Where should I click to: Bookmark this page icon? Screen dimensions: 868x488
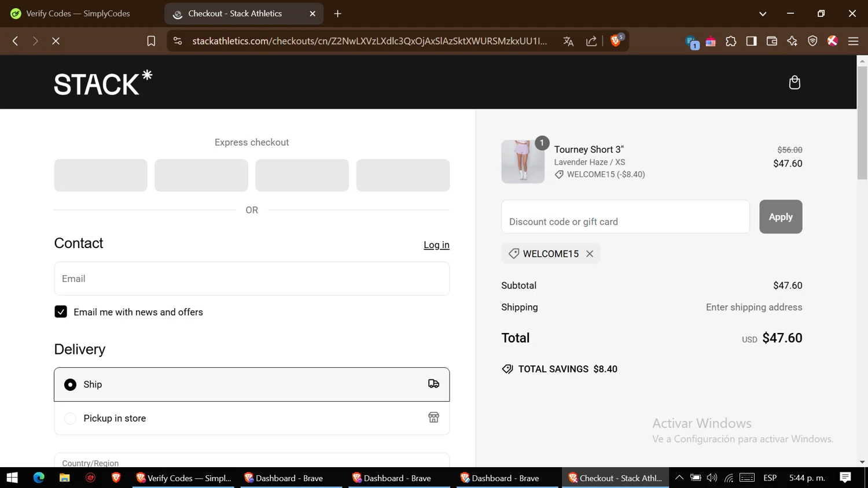pyautogui.click(x=151, y=41)
